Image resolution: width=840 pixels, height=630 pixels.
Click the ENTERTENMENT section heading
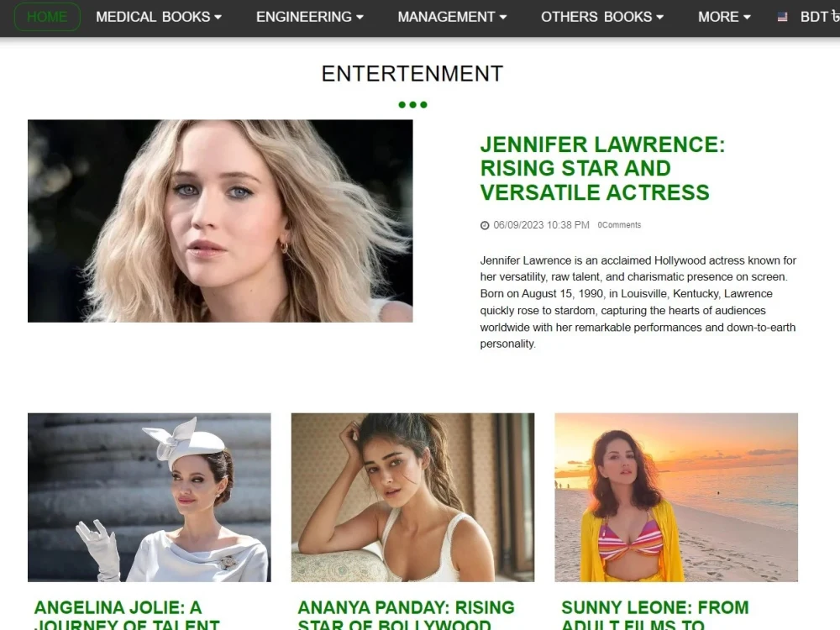412,74
